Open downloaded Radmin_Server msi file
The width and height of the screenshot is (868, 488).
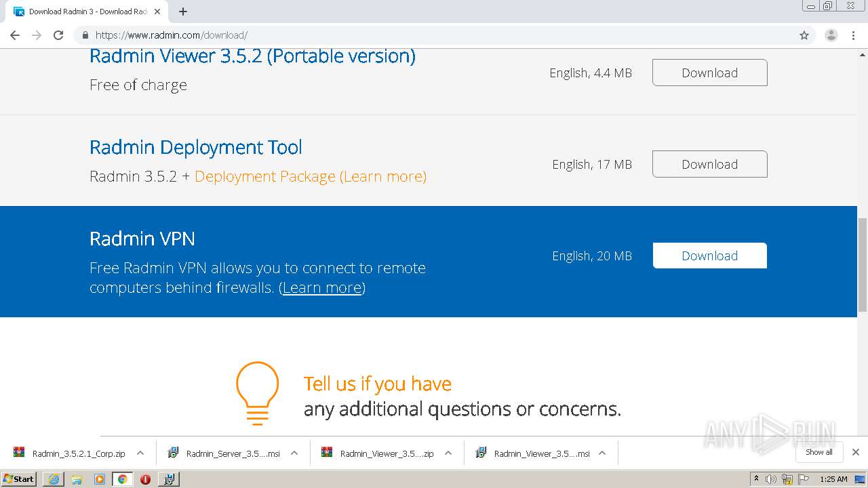pyautogui.click(x=224, y=453)
